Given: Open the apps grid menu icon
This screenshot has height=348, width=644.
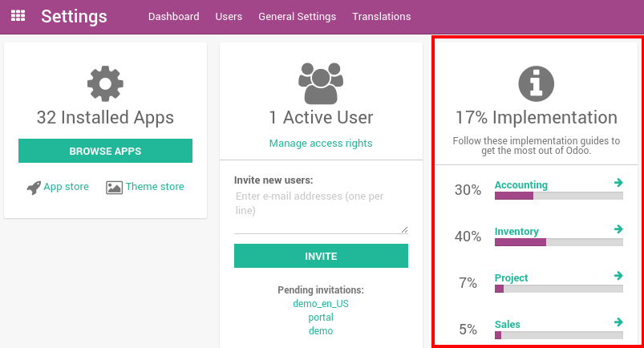Looking at the screenshot, I should point(18,15).
